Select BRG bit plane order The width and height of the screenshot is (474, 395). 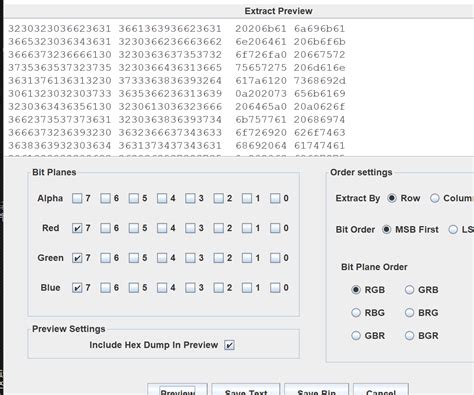pos(409,313)
